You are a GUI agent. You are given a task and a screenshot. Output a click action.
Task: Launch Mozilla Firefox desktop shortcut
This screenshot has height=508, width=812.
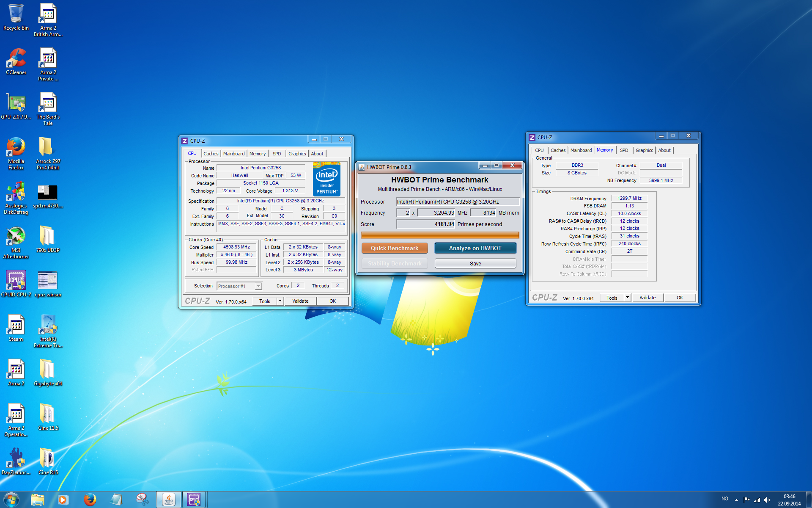(x=16, y=153)
